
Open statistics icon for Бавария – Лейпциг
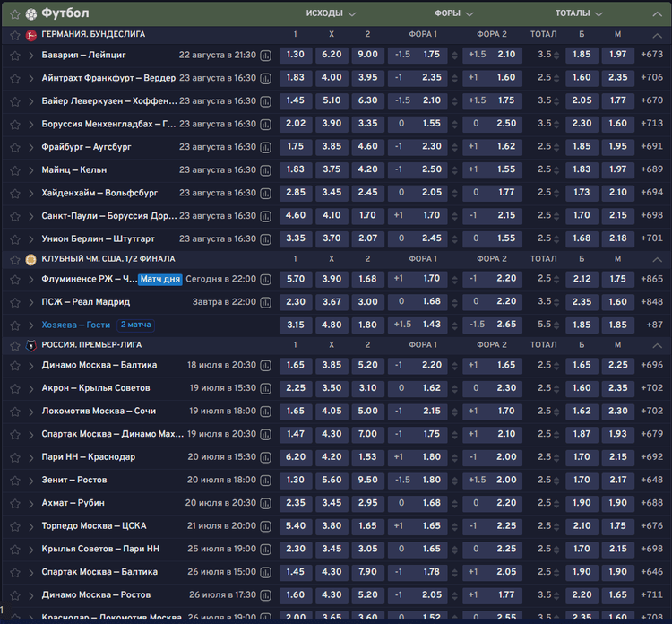point(265,55)
